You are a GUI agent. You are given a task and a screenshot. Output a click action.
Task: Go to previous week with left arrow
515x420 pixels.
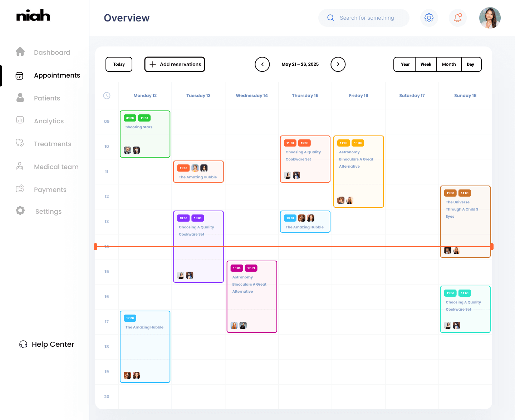click(x=262, y=64)
